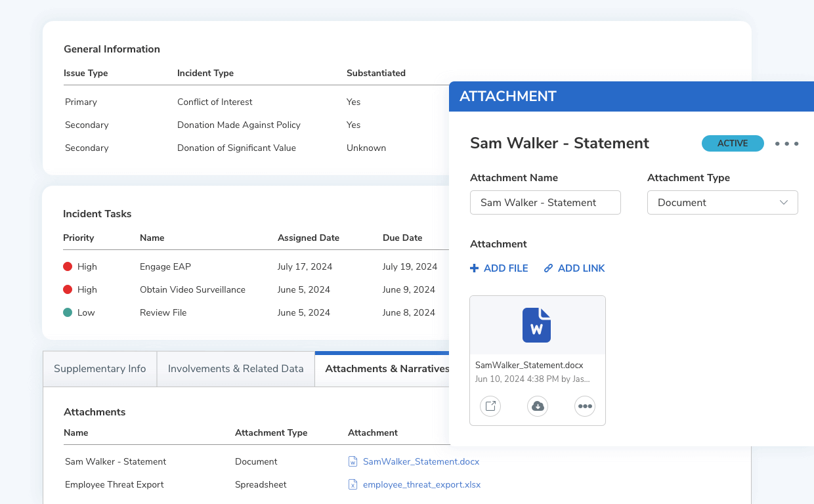Click the Attachment Name input field
This screenshot has width=814, height=504.
click(545, 203)
